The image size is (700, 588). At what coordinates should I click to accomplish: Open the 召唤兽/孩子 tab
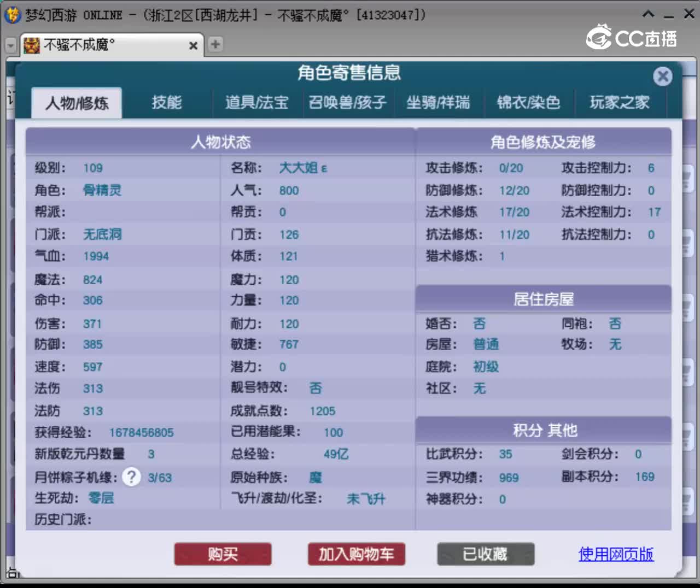tap(347, 102)
